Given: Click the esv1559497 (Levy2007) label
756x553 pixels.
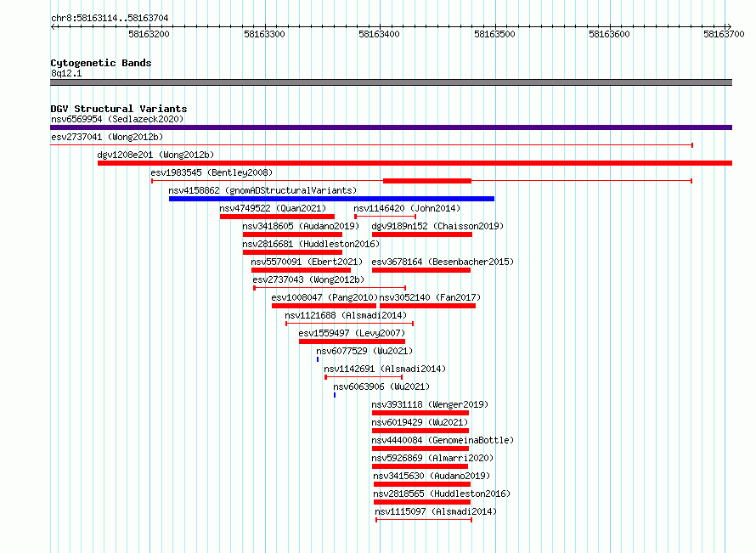Looking at the screenshot, I should [x=352, y=333].
